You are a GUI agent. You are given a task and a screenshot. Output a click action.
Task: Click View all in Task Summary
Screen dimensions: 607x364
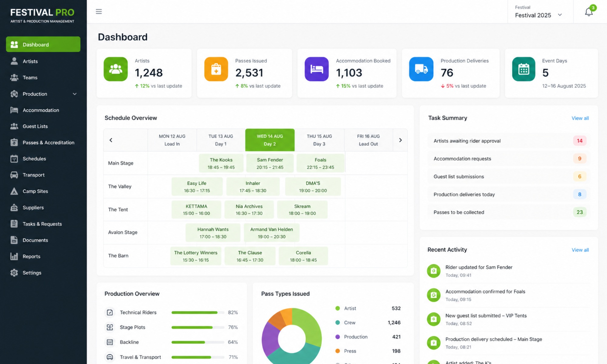point(580,118)
